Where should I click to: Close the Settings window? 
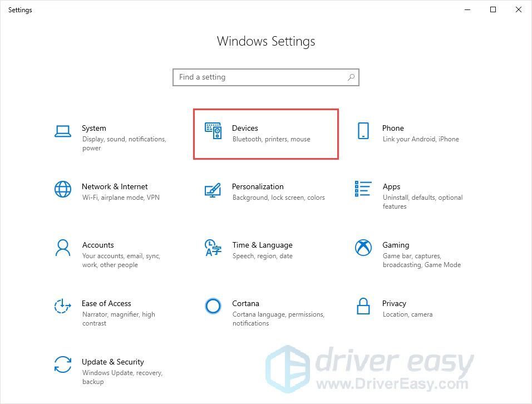click(519, 9)
